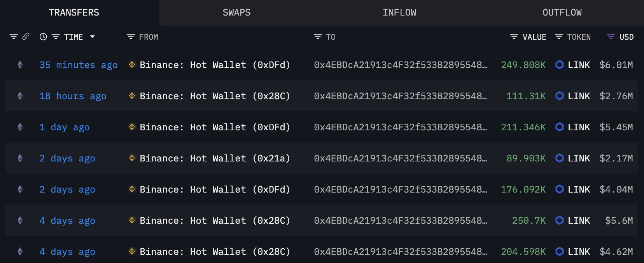This screenshot has width=644, height=263.
Task: Click Binance logo in 18 hours ago row
Action: coord(132,96)
